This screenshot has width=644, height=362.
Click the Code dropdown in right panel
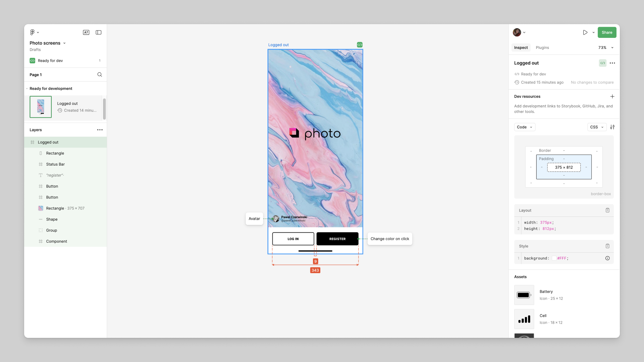pyautogui.click(x=524, y=127)
